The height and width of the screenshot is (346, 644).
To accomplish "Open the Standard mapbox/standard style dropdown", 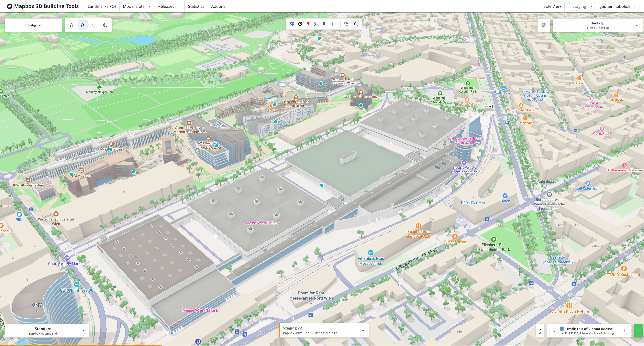I will 47,331.
